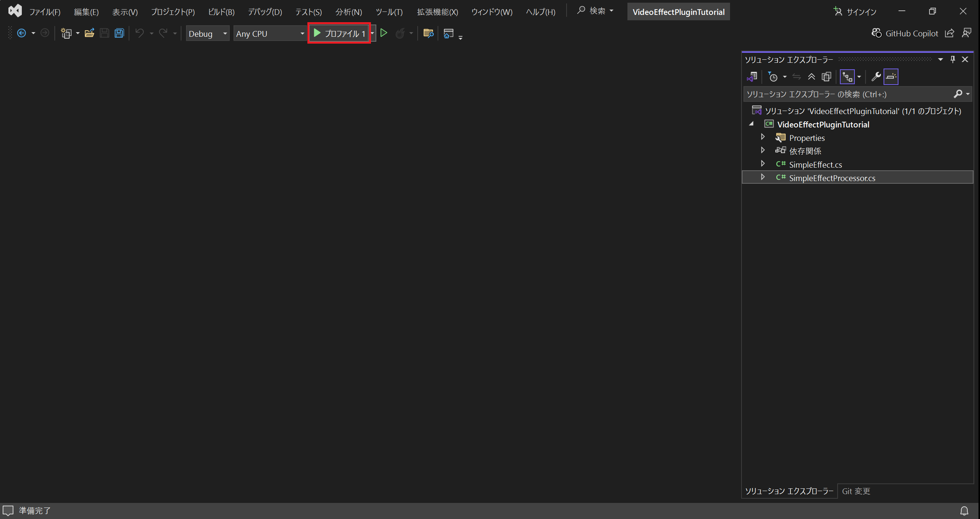The image size is (980, 519).
Task: Toggle the Show All Files button
Action: point(826,77)
